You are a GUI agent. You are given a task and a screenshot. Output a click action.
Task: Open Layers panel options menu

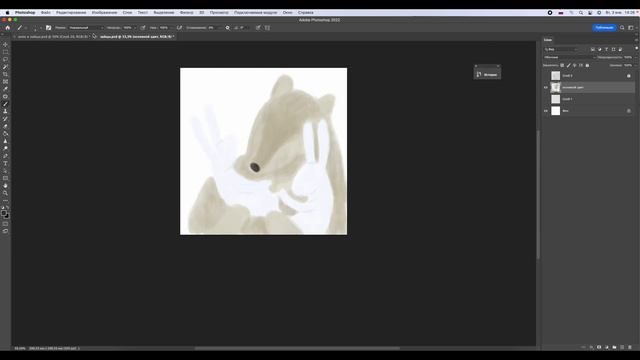(636, 40)
